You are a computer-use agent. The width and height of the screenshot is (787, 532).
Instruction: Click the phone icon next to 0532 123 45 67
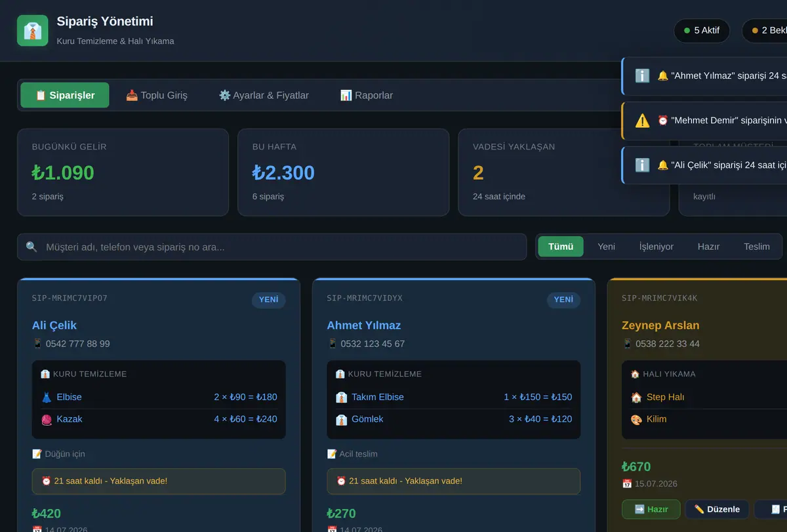coord(333,344)
